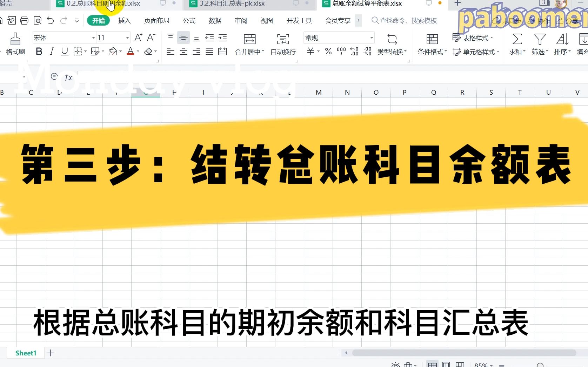588x367 pixels.
Task: Center text horizontally
Action: point(183,52)
